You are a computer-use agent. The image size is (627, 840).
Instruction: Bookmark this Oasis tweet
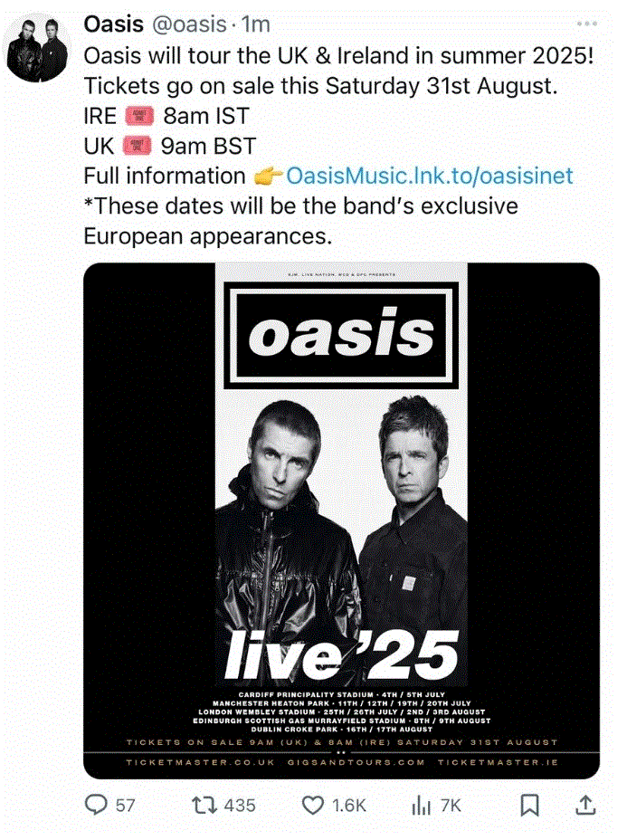(x=529, y=805)
